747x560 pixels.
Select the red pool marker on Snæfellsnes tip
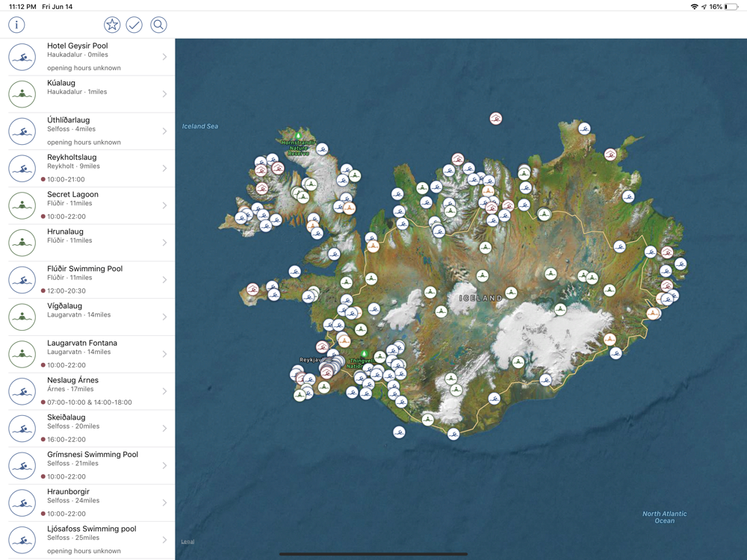click(252, 289)
